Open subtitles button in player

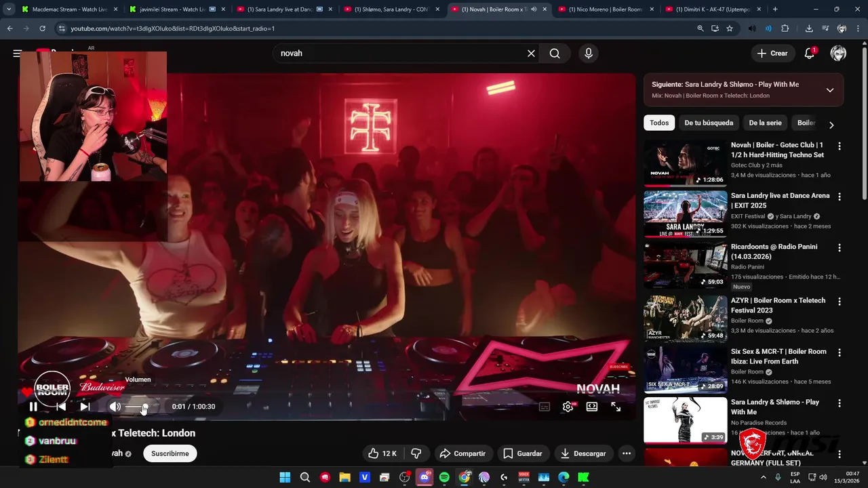pos(544,407)
